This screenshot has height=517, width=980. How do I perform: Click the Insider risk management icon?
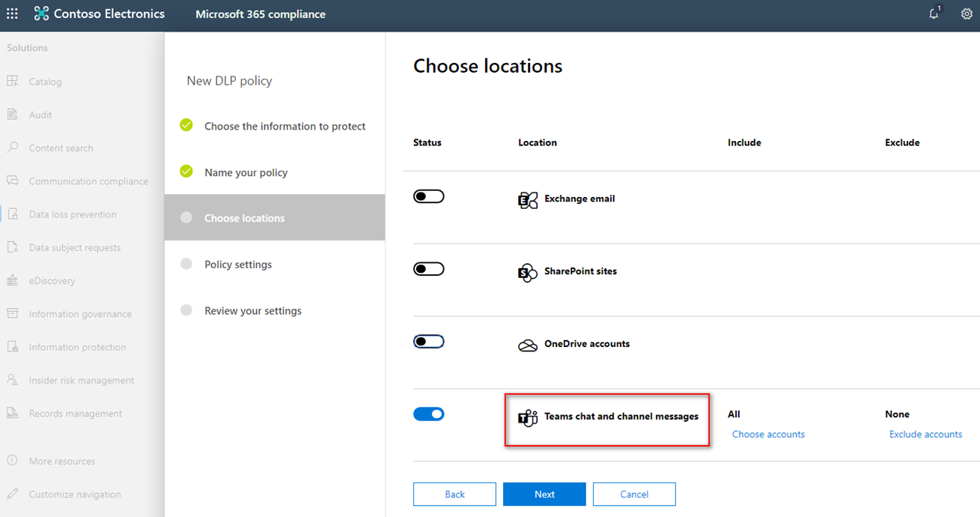click(13, 379)
